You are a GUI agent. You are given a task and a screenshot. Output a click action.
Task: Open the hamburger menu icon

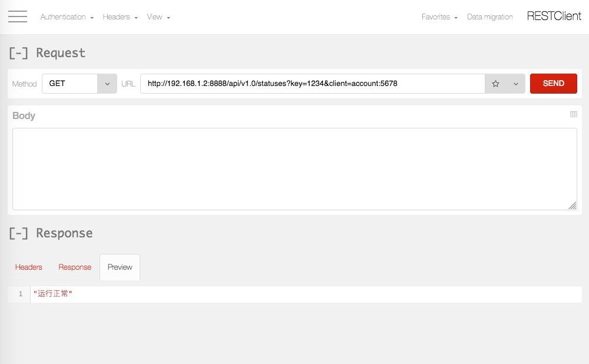[18, 16]
